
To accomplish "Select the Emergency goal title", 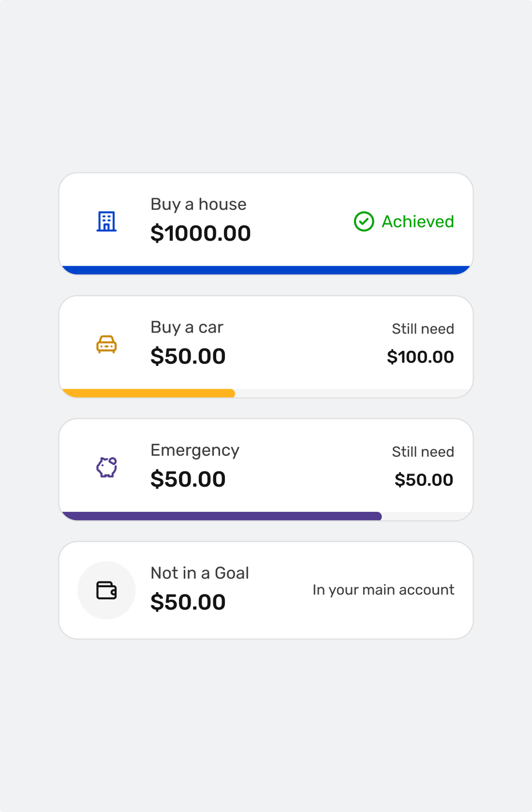I will click(194, 450).
